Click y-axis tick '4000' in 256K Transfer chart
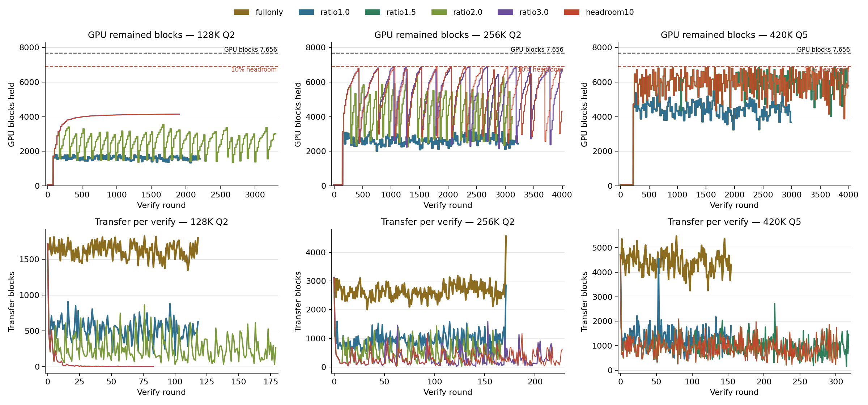 tap(316, 253)
